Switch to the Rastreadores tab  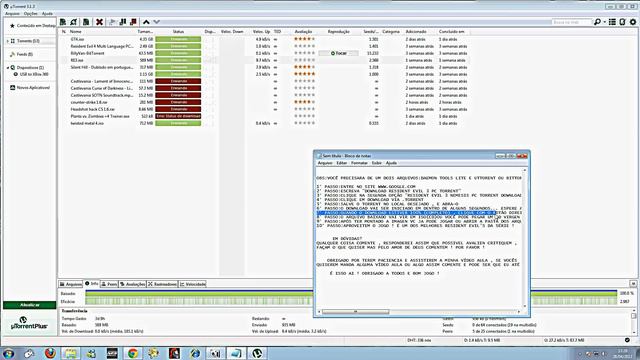tap(162, 284)
